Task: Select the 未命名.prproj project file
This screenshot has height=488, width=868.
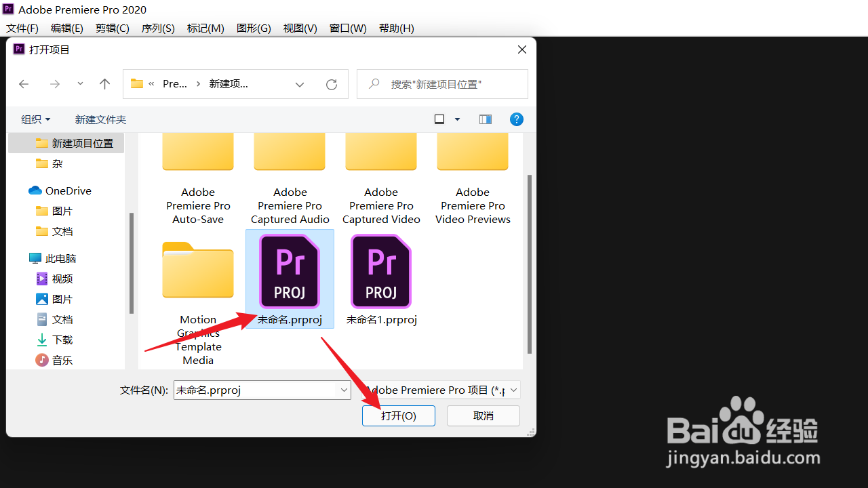Action: click(x=290, y=279)
